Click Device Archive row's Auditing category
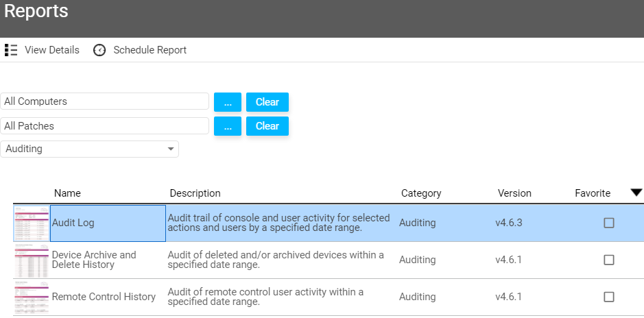 [417, 260]
